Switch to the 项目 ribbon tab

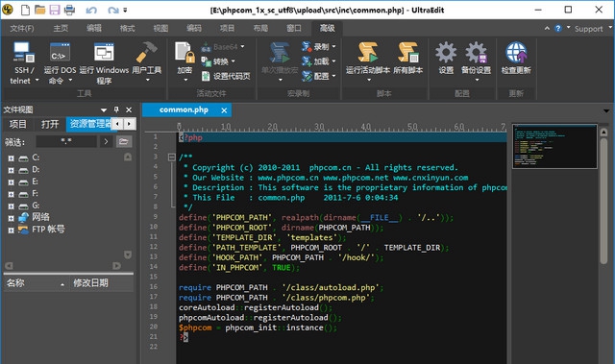[x=227, y=28]
